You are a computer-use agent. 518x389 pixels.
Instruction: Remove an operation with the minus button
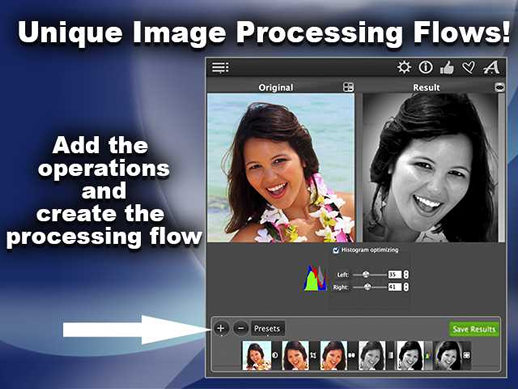(240, 329)
